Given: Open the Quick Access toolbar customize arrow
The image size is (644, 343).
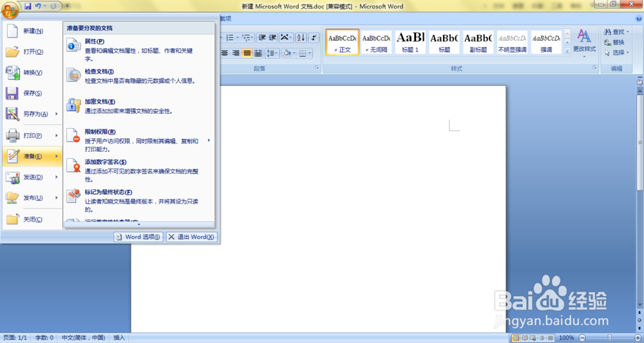Looking at the screenshot, I should point(68,6).
